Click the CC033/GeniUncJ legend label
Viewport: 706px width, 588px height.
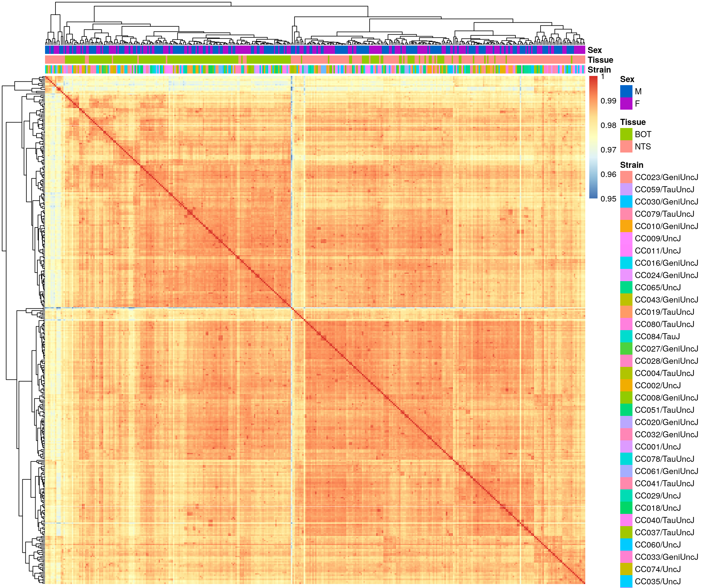click(666, 557)
